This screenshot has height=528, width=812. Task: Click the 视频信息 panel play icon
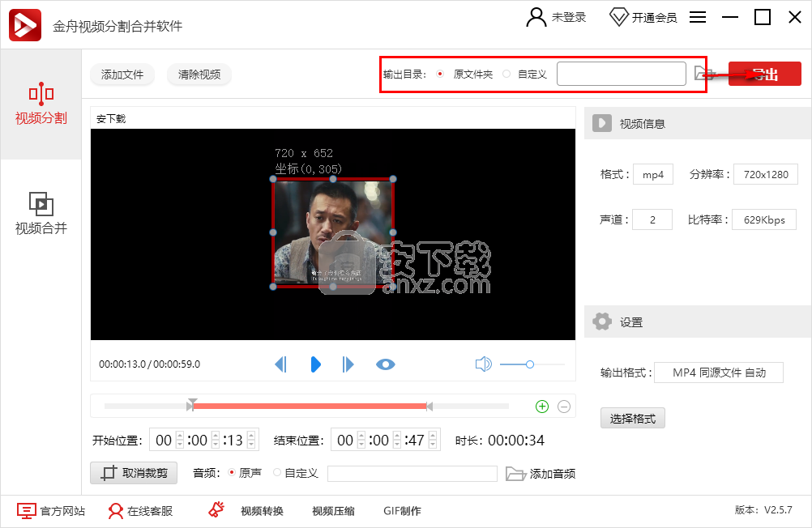point(602,123)
